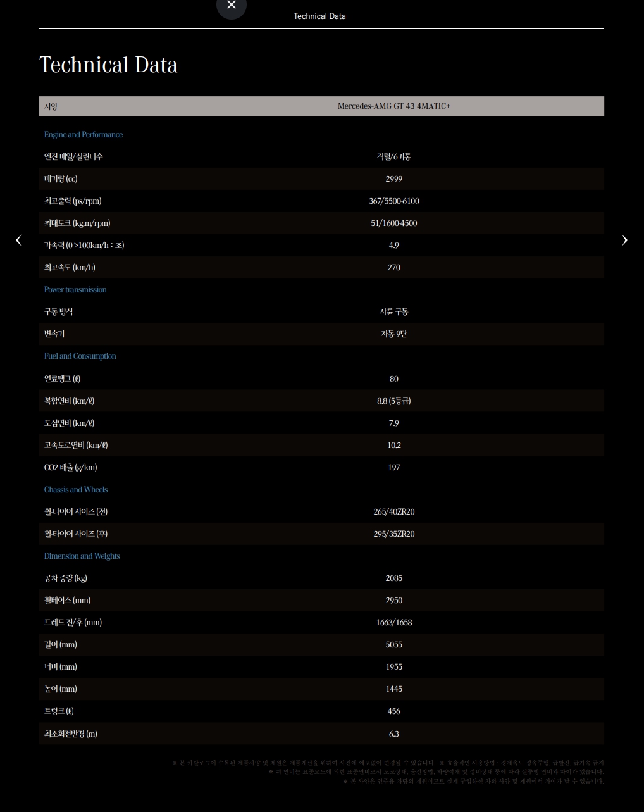Click the 최소회전반경 (m) row label
Viewport: 644px width, 812px height.
click(x=71, y=734)
